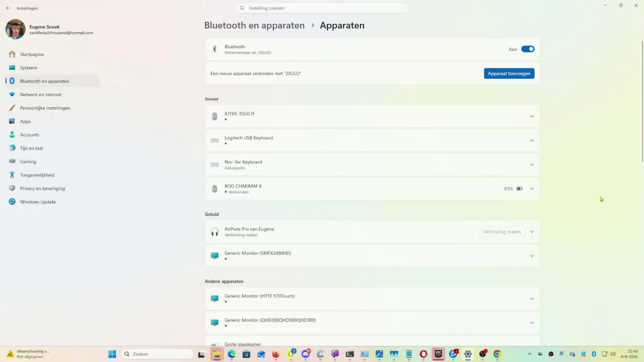
Task: Go to Netwerk en internet settings
Action: coord(53,95)
